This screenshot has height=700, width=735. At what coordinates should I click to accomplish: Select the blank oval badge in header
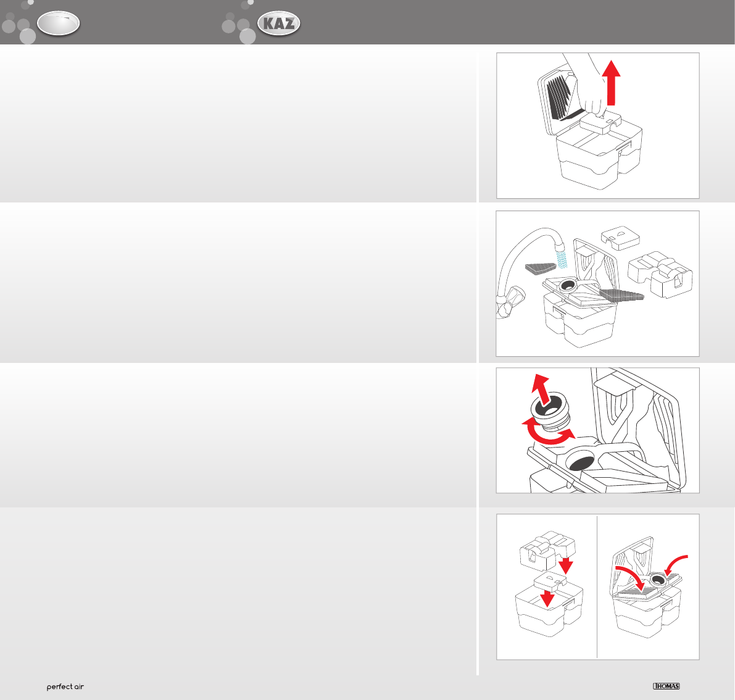click(59, 23)
